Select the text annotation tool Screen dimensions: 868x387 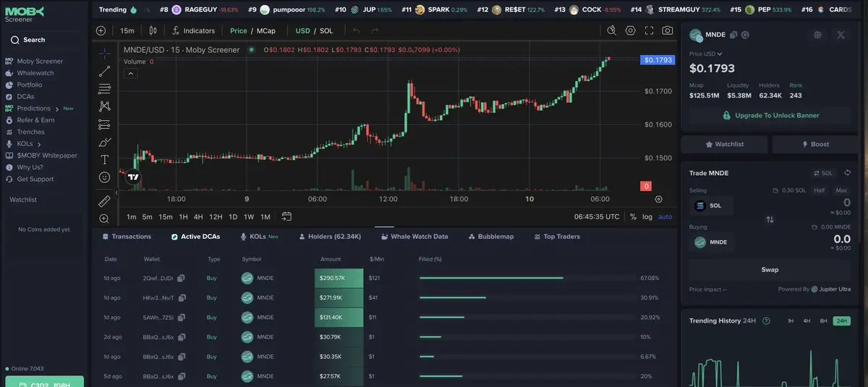104,159
